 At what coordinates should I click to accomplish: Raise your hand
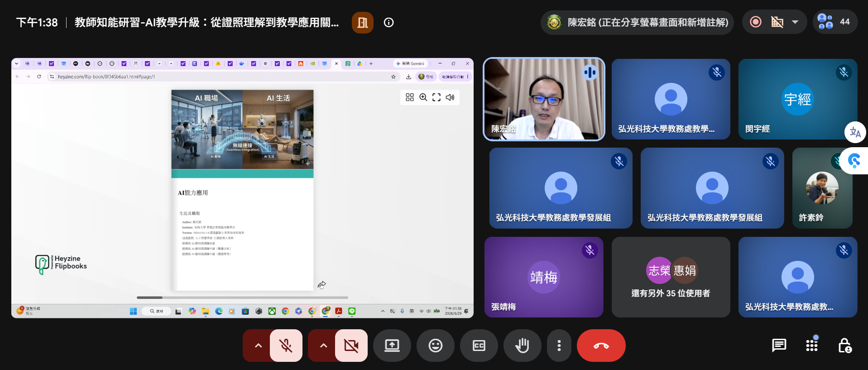(523, 346)
